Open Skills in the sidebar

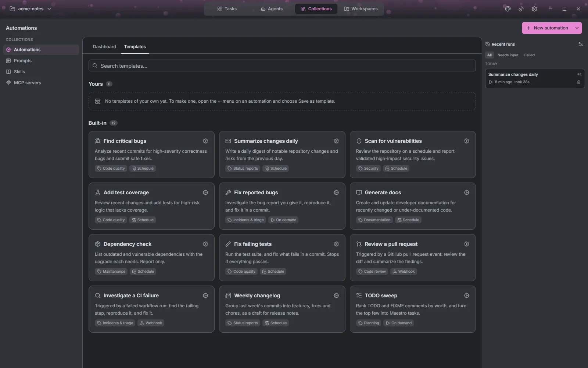[x=41, y=72]
